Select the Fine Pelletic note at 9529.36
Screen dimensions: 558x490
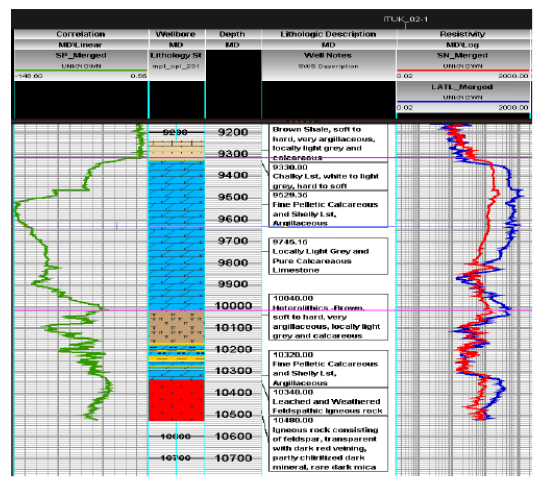pyautogui.click(x=328, y=209)
